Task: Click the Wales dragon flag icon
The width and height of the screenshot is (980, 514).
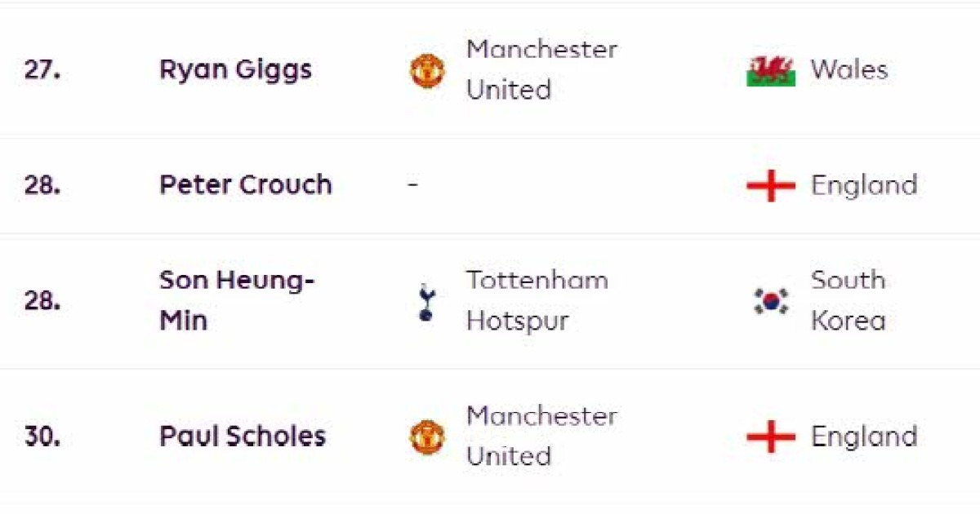Action: pyautogui.click(x=771, y=71)
